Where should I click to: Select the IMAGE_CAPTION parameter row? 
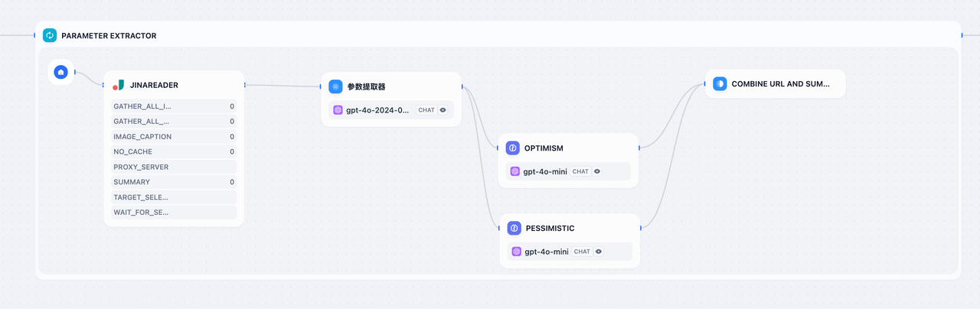(x=174, y=136)
